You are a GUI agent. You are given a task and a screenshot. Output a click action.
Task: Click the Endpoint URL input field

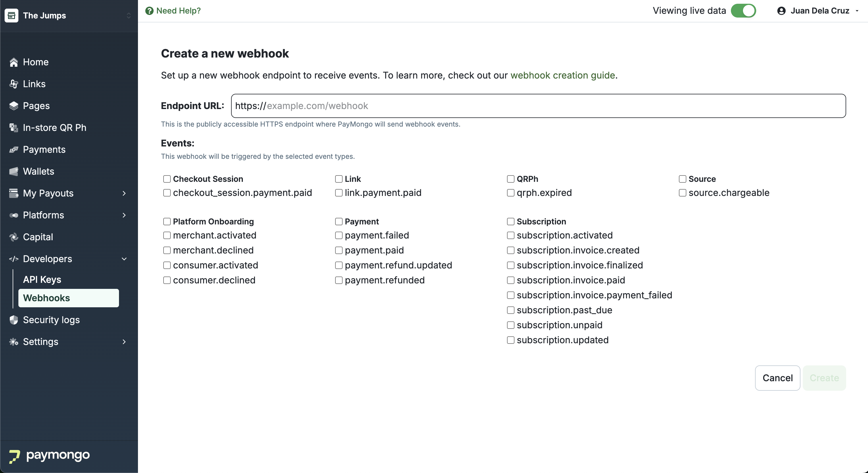538,106
